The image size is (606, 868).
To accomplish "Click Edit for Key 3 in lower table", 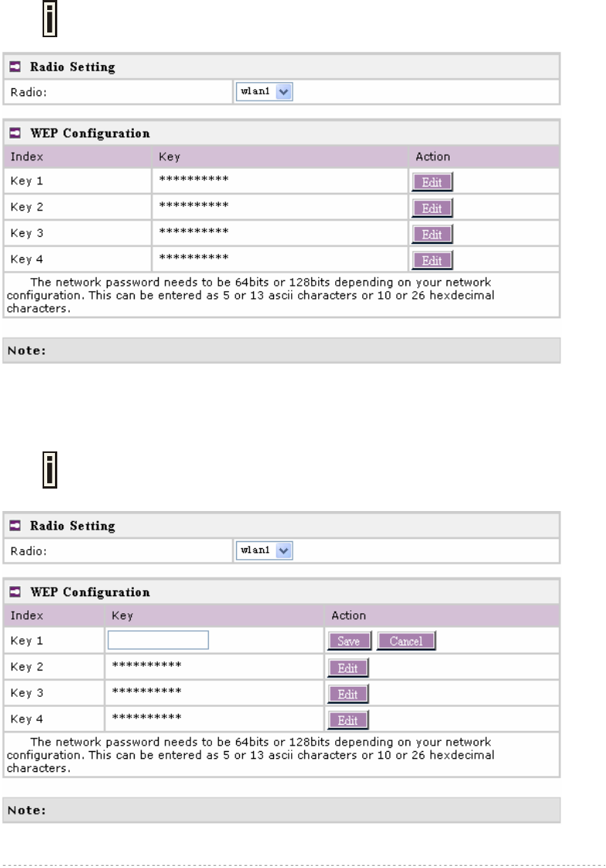I will tap(348, 693).
